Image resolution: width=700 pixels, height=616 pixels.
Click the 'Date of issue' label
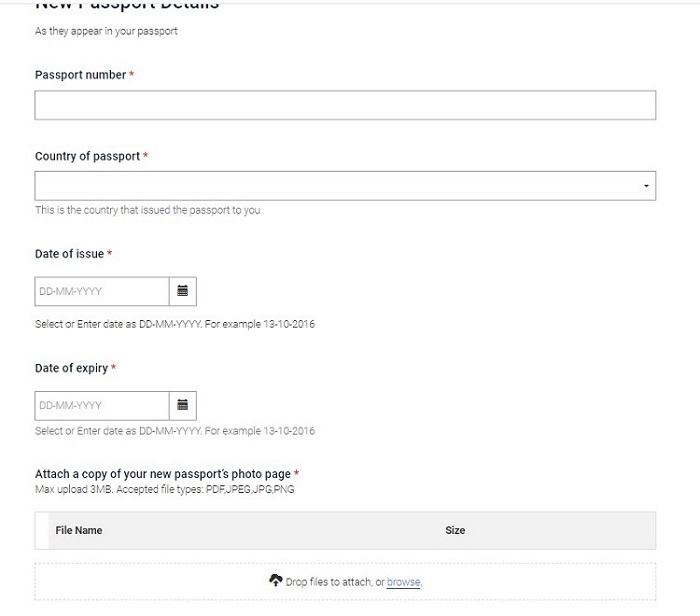70,254
